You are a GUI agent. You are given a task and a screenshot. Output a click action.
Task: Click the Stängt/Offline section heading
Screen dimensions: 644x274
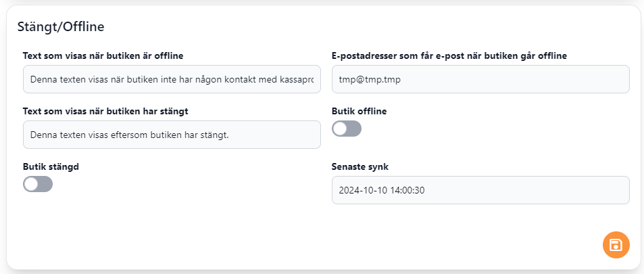tap(60, 27)
